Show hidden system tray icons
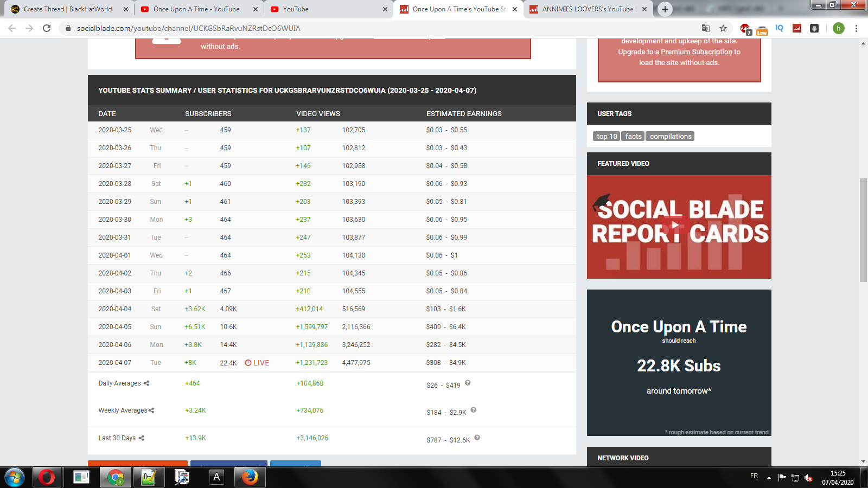 click(769, 478)
